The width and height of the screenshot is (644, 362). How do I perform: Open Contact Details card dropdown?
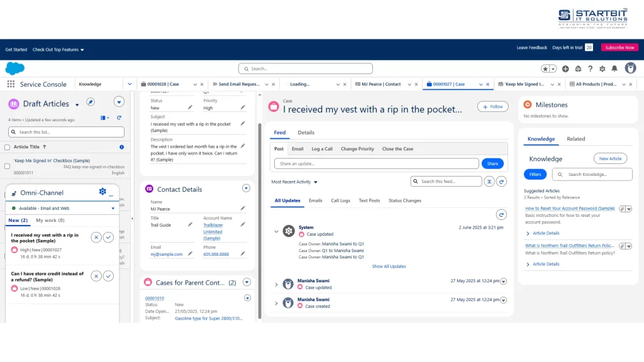coord(246,189)
